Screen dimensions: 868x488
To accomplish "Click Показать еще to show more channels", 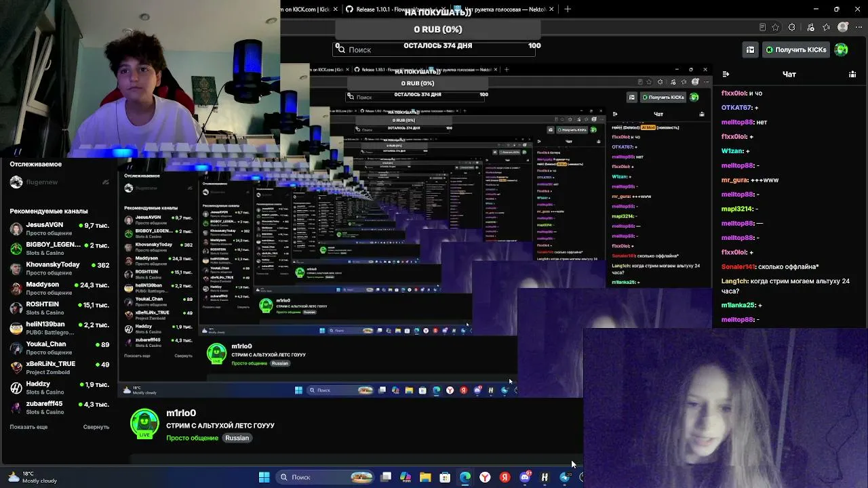I will tap(28, 427).
